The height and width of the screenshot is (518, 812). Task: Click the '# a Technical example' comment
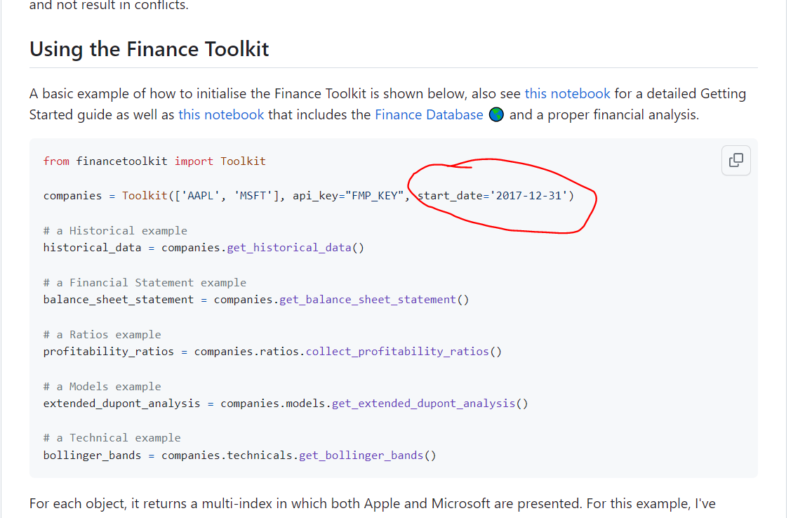coord(112,437)
